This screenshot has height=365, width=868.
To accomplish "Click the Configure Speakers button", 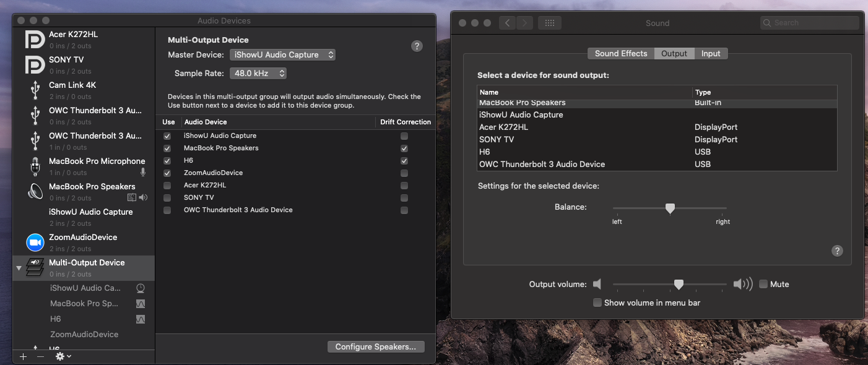I will coord(375,346).
